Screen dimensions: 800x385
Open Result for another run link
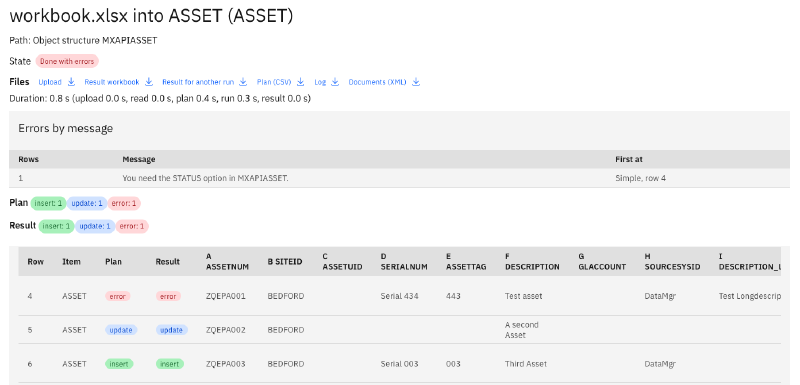coord(198,82)
